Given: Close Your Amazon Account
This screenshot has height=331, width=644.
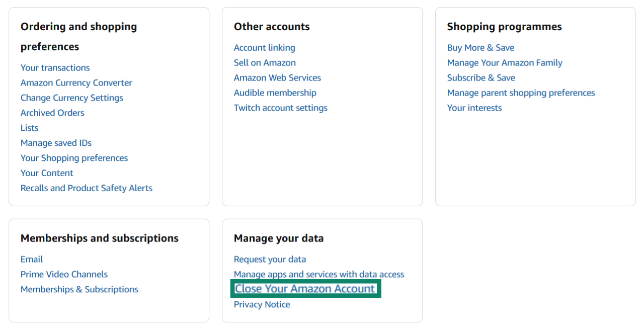Looking at the screenshot, I should pyautogui.click(x=304, y=289).
